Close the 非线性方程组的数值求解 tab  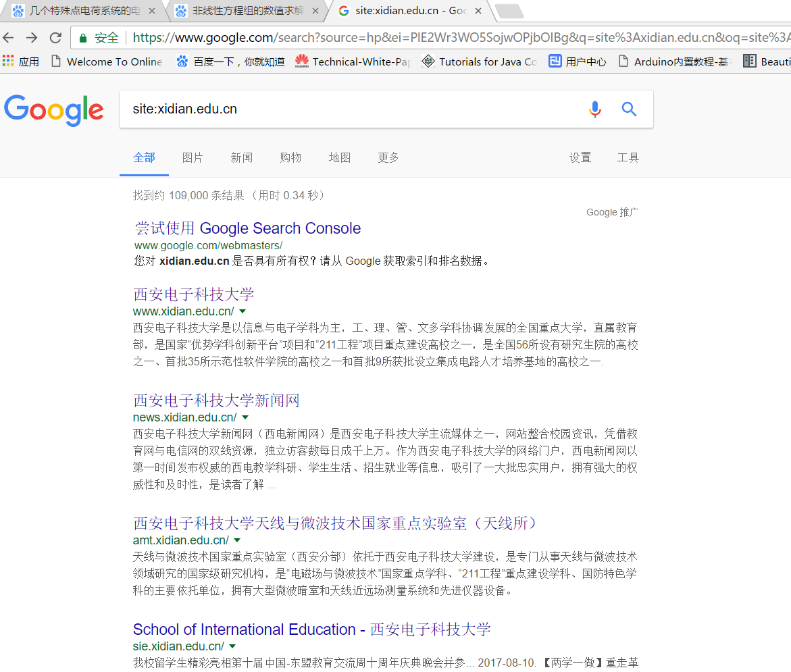click(315, 11)
